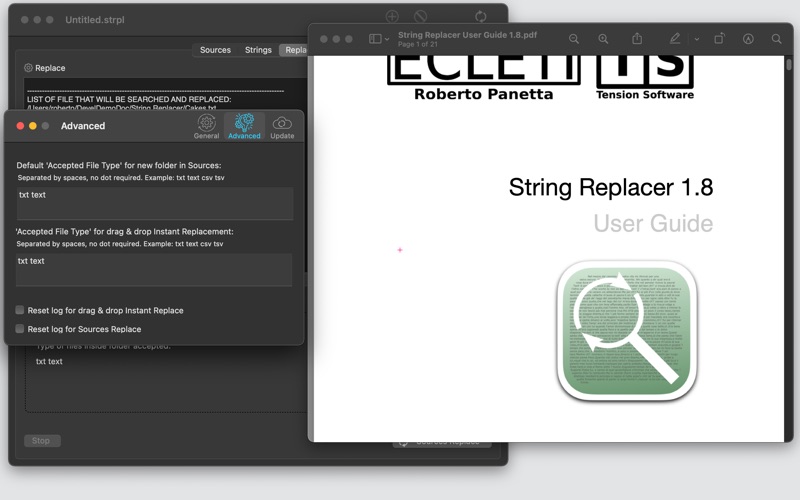
Task: Close the Advanced preferences window
Action: click(20, 126)
